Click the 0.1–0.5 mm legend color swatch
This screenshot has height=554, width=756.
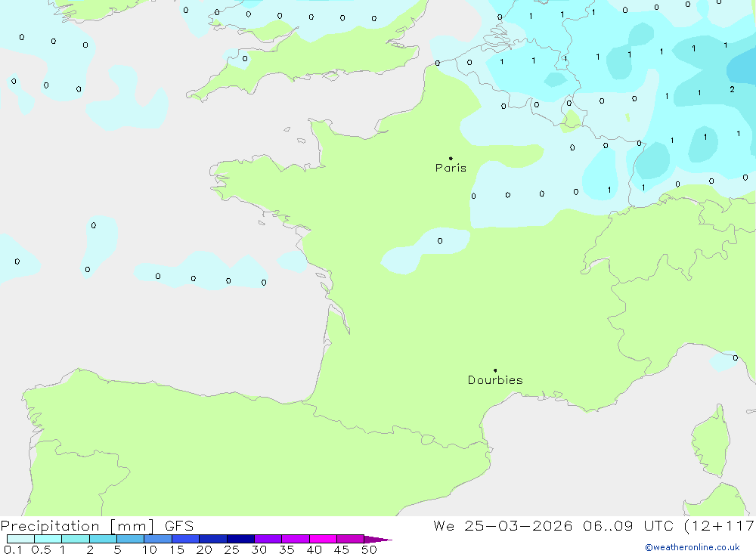pos(20,539)
